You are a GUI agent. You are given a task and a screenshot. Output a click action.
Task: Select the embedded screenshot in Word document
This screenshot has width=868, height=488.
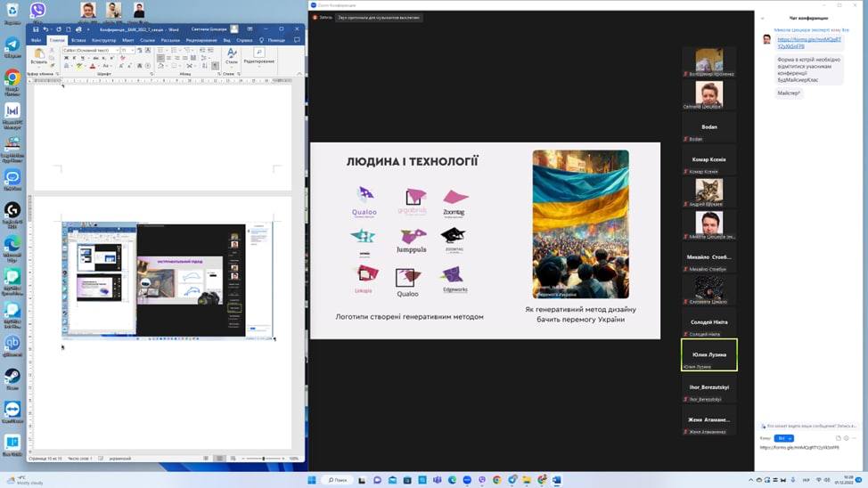[x=168, y=280]
